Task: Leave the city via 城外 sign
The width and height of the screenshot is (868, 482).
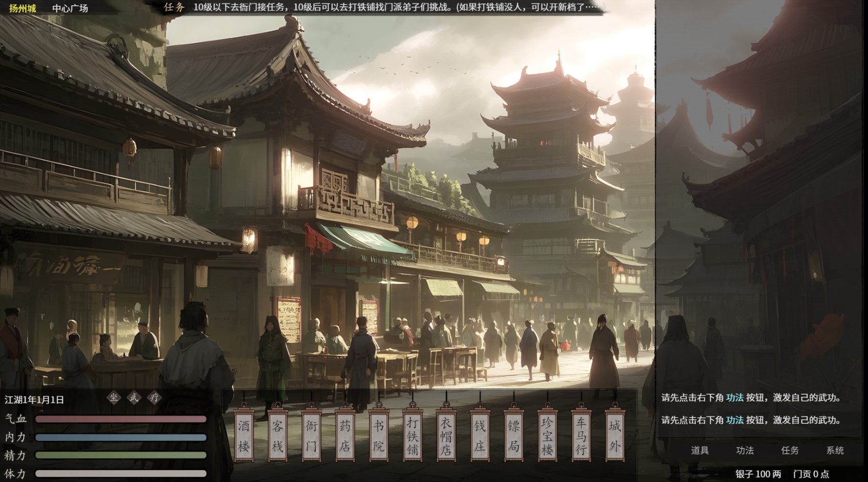Action: click(615, 435)
